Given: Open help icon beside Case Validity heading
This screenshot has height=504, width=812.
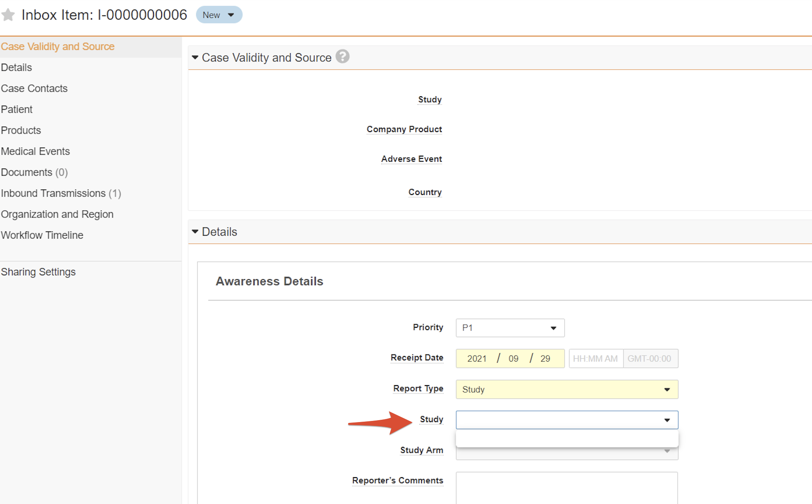Looking at the screenshot, I should point(342,57).
